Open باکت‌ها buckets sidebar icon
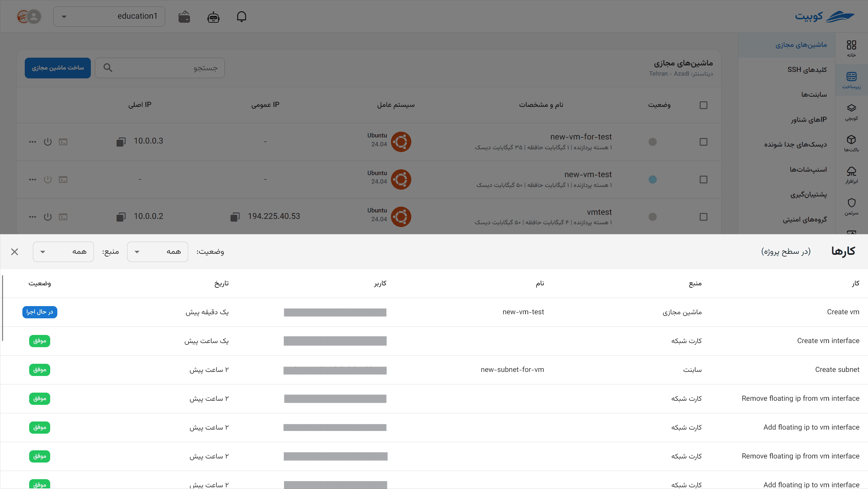Viewport: 868px width, 489px height. tap(851, 143)
